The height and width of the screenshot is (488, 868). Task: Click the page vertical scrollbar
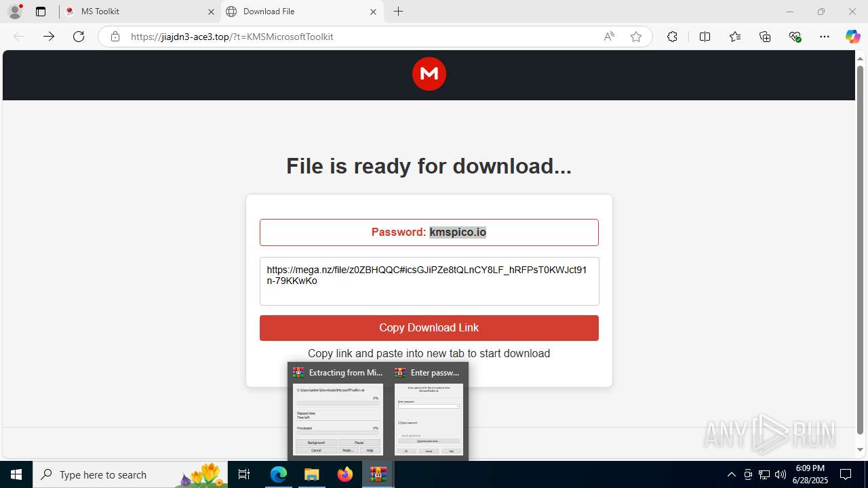coord(861,251)
